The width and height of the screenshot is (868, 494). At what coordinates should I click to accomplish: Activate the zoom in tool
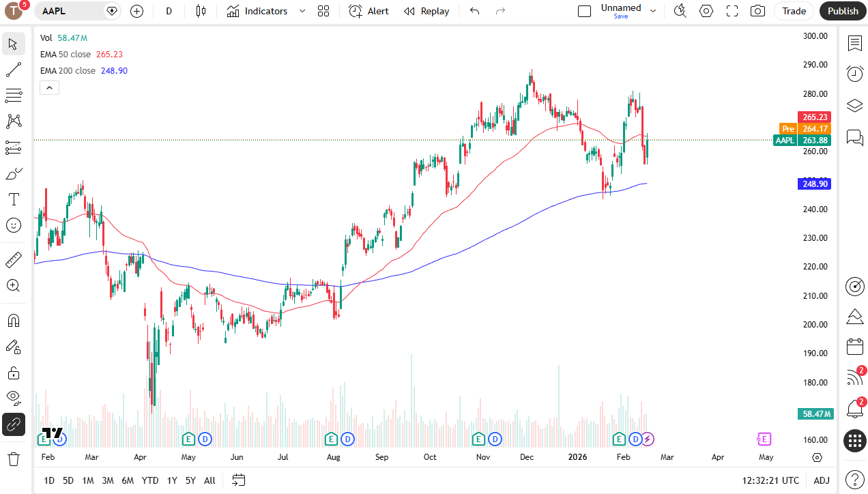(x=13, y=285)
